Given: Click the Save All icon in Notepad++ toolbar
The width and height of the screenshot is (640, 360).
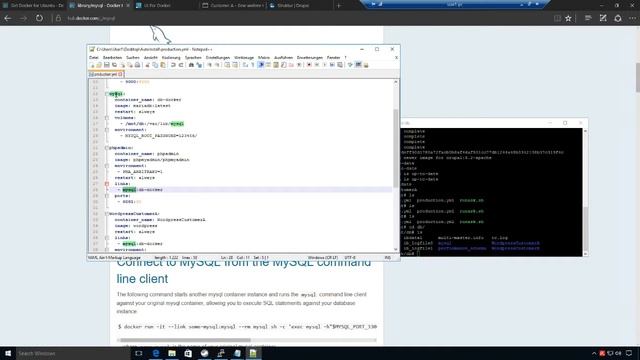Looking at the screenshot, I should 115,65.
